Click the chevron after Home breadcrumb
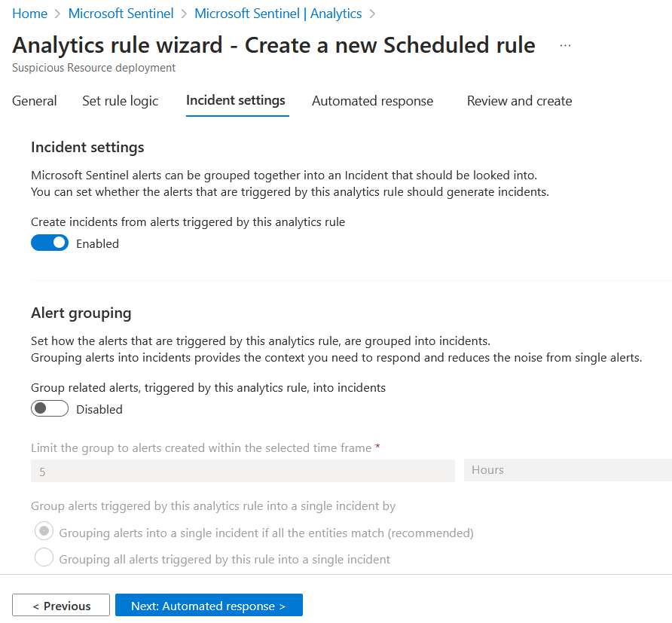672x623 pixels. [55, 13]
